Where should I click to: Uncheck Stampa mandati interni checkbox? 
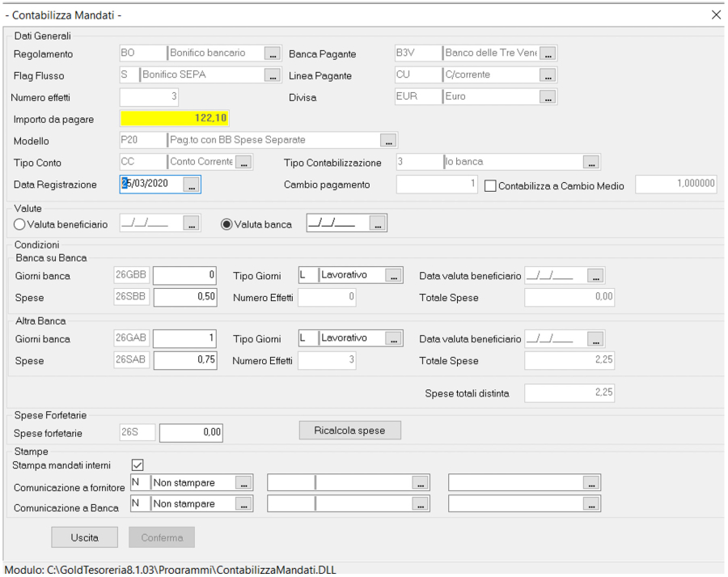tap(138, 465)
